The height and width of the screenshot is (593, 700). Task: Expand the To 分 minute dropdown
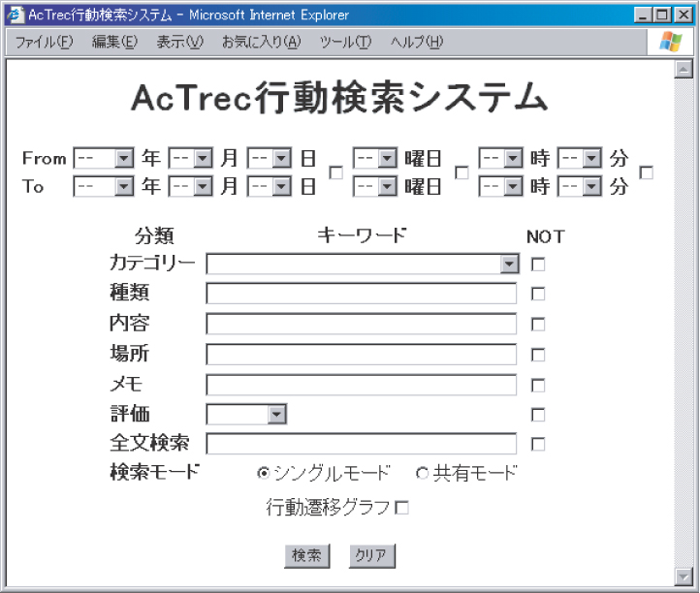tap(580, 186)
